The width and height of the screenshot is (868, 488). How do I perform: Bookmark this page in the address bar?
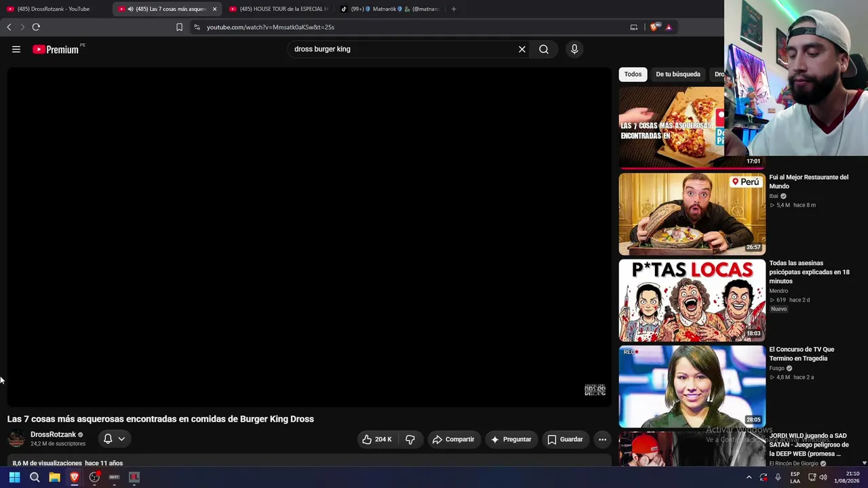(179, 27)
